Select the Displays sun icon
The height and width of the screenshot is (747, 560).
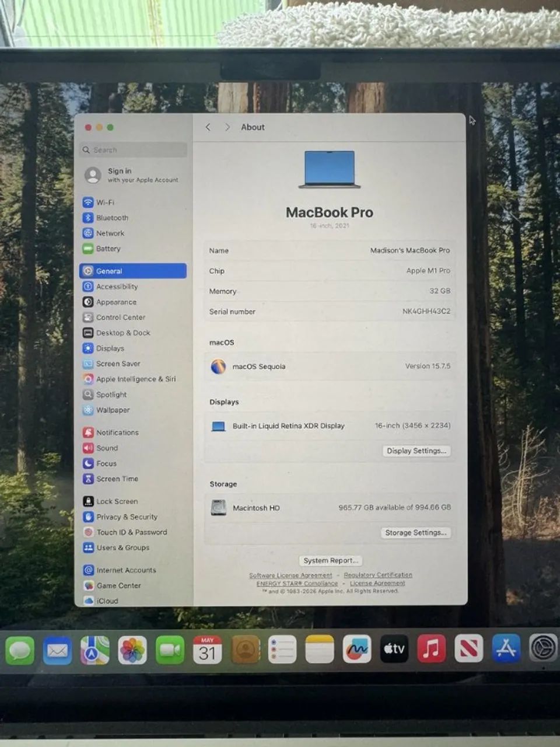(88, 348)
